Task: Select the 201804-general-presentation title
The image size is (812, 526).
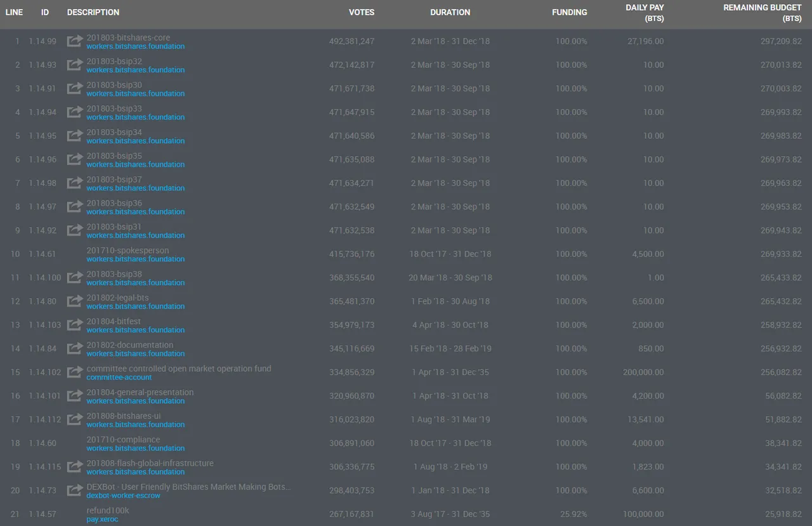Action: (140, 392)
